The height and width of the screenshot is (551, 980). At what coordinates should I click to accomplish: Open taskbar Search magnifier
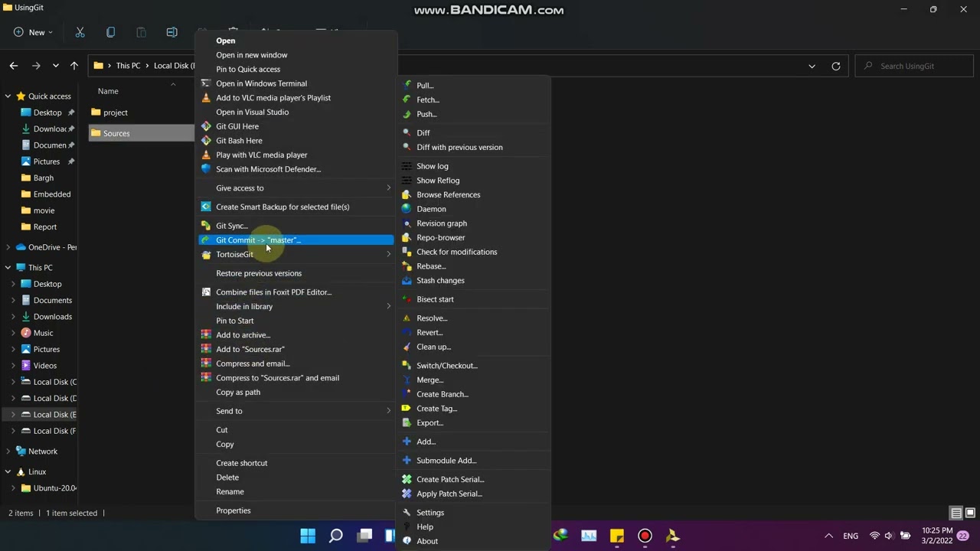[x=336, y=536]
